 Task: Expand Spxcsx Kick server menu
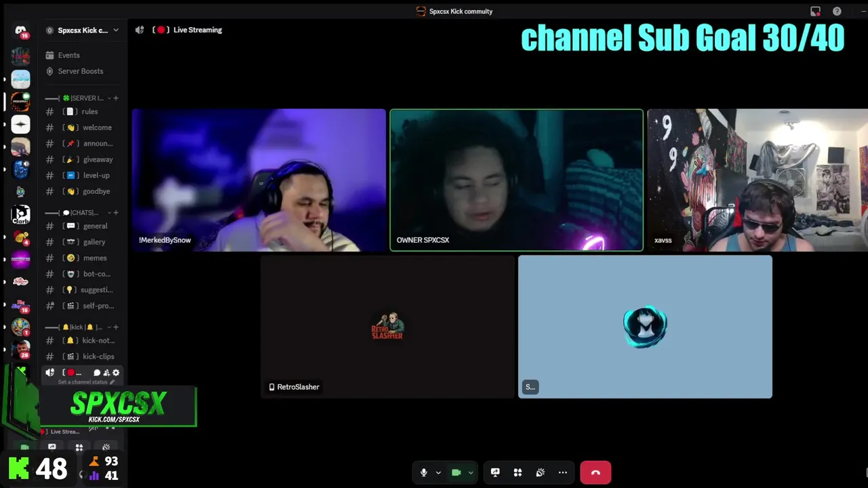pyautogui.click(x=116, y=30)
